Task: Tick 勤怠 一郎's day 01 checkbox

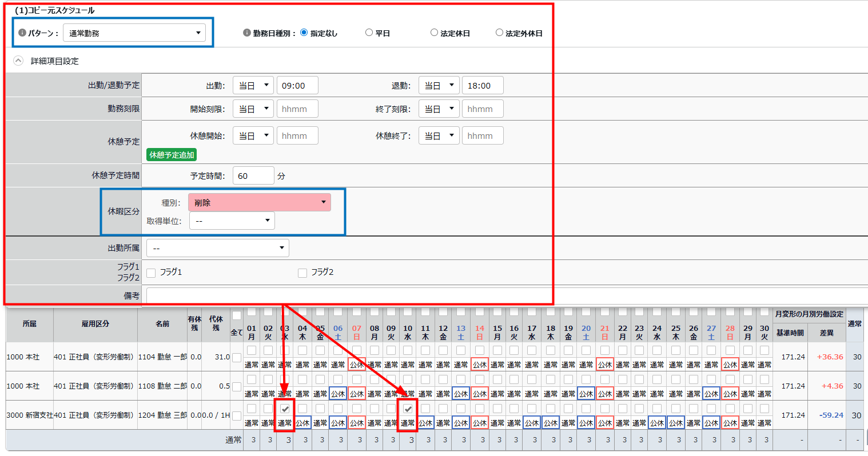Action: (252, 350)
